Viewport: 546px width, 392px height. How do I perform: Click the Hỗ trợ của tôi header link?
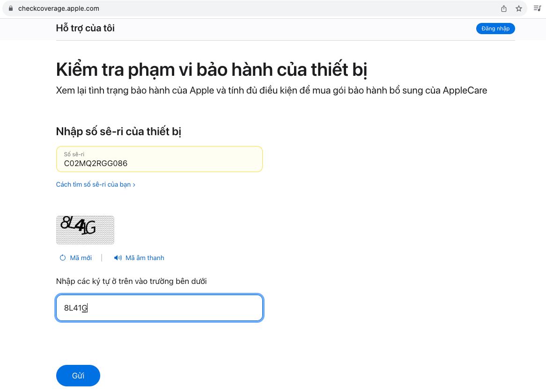click(85, 28)
